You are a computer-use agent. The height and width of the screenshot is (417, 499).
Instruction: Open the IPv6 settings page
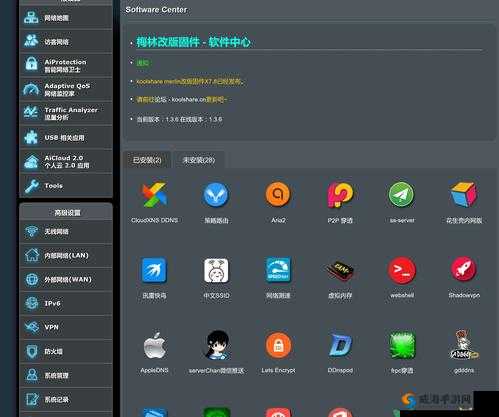click(x=66, y=303)
